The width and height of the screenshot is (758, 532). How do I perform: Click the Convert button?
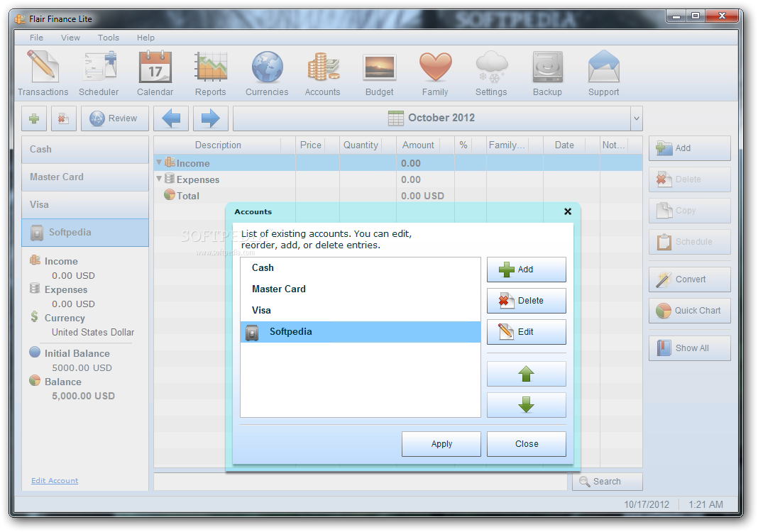click(x=689, y=279)
